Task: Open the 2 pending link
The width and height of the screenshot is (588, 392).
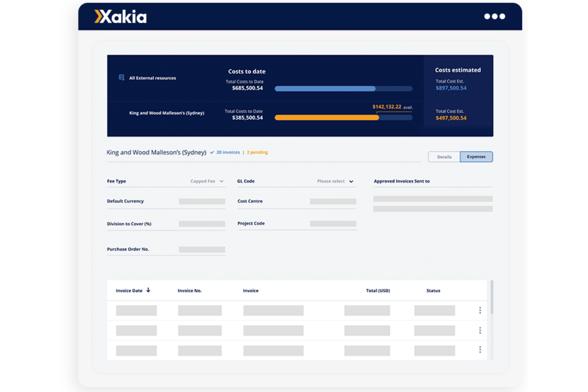Action: [x=257, y=153]
